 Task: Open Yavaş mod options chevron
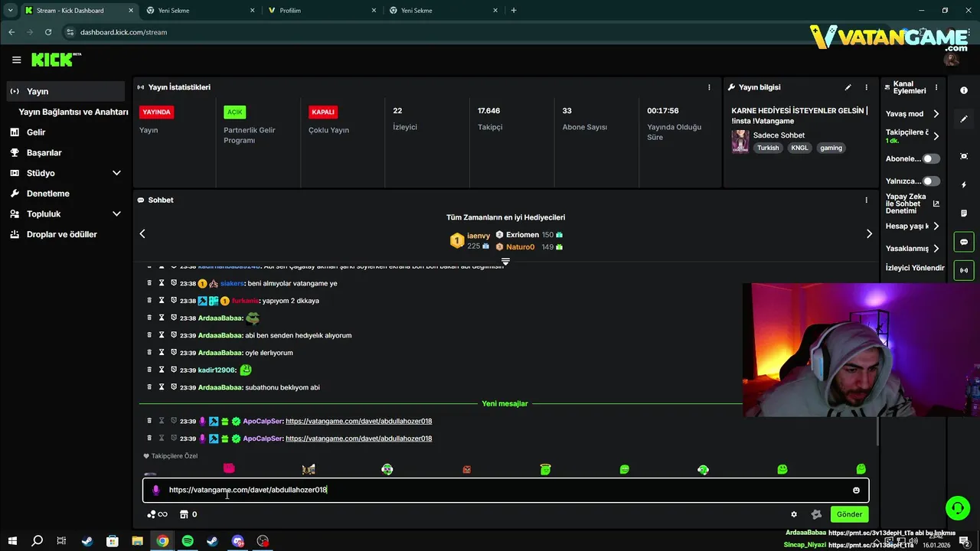(x=936, y=114)
